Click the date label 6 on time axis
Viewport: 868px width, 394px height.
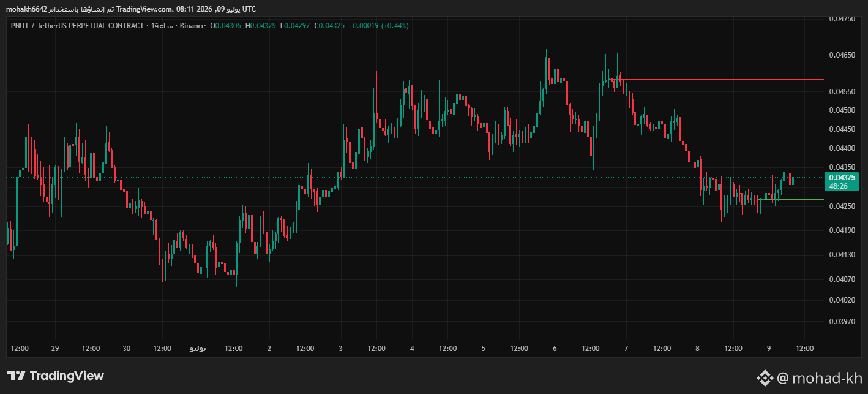[x=555, y=349]
